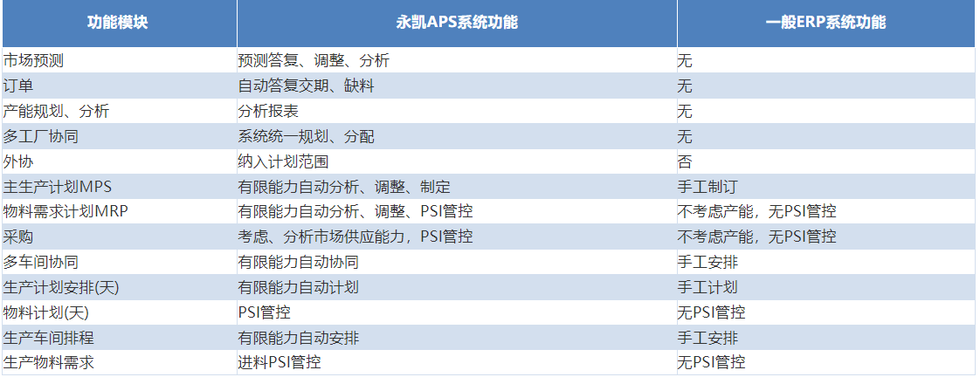The image size is (980, 384).
Task: Select the 永凯APS系统功能 column header
Action: pos(457,23)
